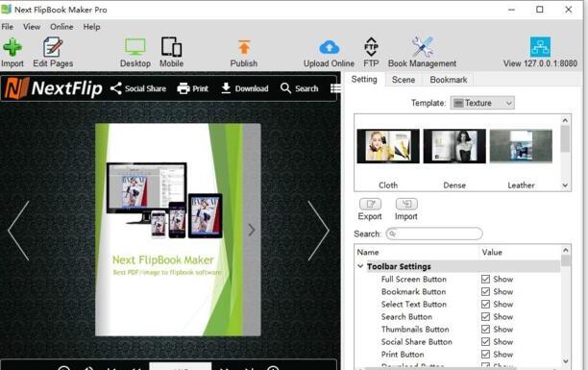Click settings list scroll down arrow
The height and width of the screenshot is (370, 588).
(566, 361)
